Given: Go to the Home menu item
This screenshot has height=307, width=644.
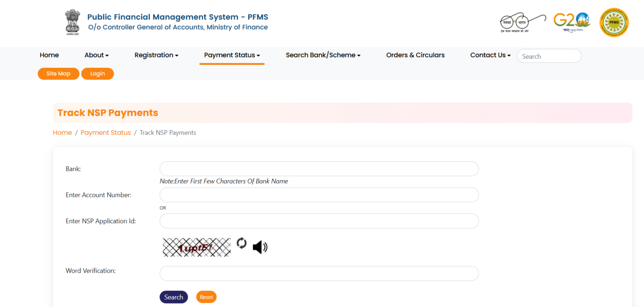Looking at the screenshot, I should [49, 55].
